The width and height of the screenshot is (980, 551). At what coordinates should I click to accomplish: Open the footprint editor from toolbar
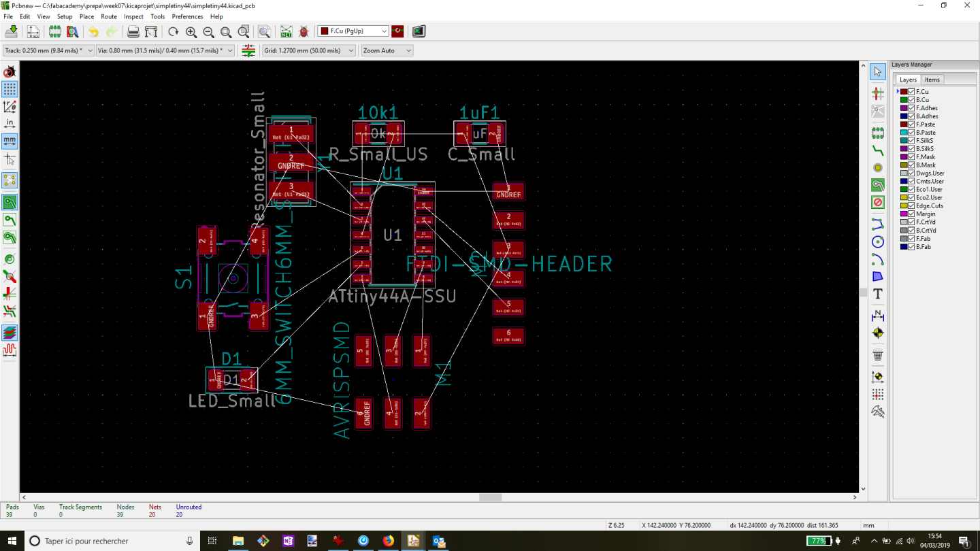tap(55, 31)
